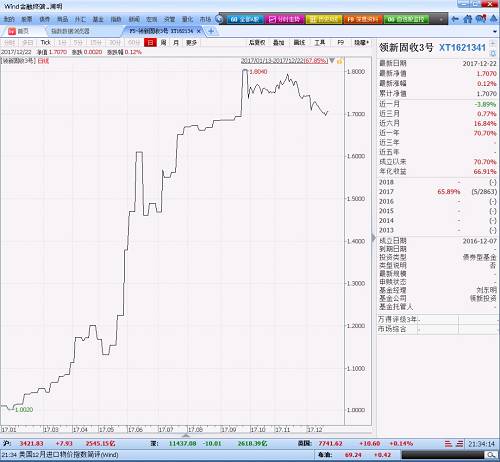Click the black search input field at bottom
Viewport: 500px width, 462px height.
pyautogui.click(x=443, y=455)
